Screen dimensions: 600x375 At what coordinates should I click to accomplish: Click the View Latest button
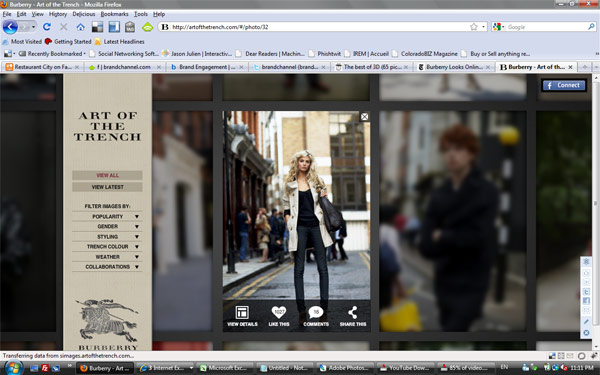click(x=107, y=187)
